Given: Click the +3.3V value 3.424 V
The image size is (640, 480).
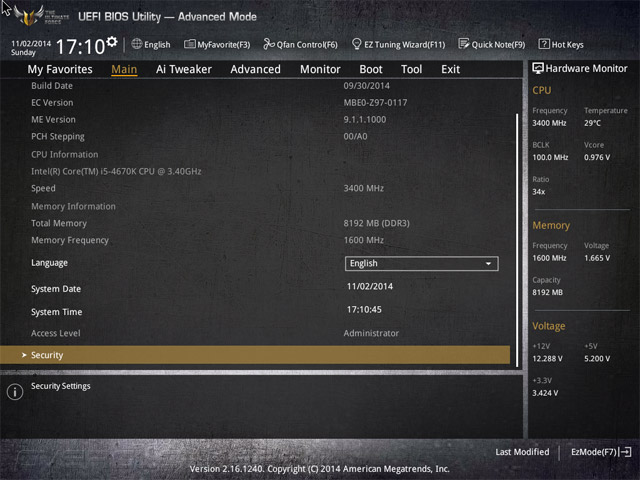Looking at the screenshot, I should [545, 393].
